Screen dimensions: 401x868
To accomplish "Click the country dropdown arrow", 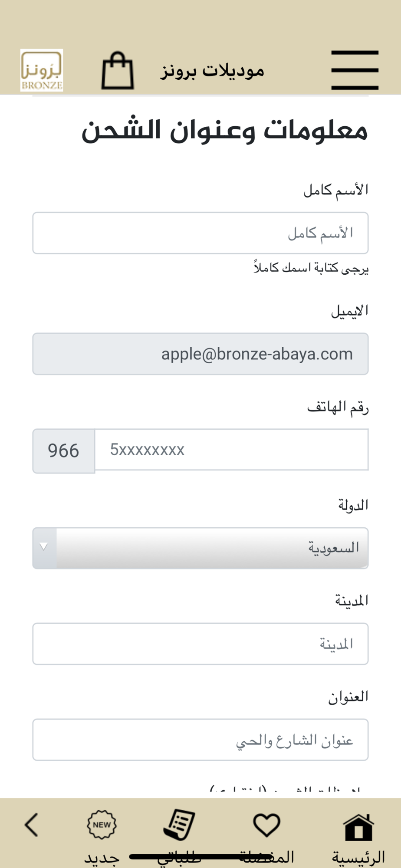I will pyautogui.click(x=44, y=547).
